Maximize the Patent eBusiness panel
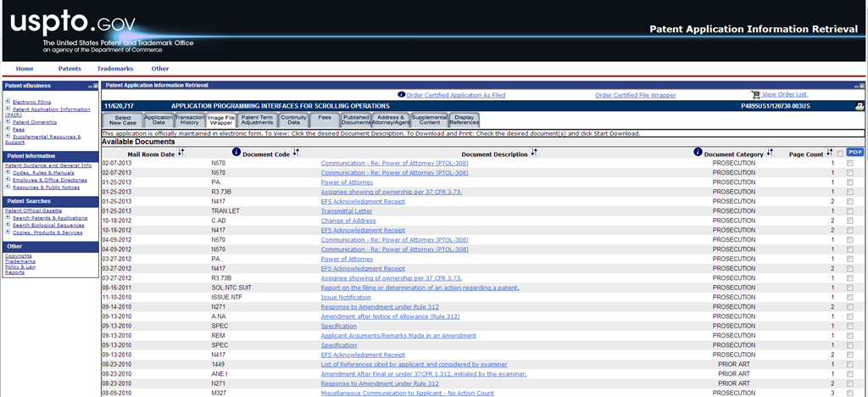Image resolution: width=868 pixels, height=397 pixels. [x=95, y=87]
